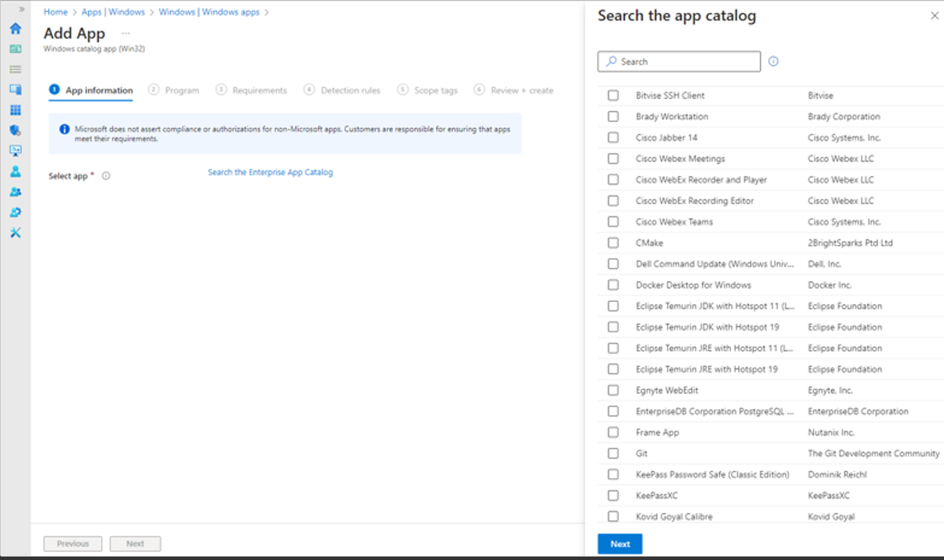The image size is (944, 560).
Task: Check the Dell Command Update checkbox
Action: point(613,264)
